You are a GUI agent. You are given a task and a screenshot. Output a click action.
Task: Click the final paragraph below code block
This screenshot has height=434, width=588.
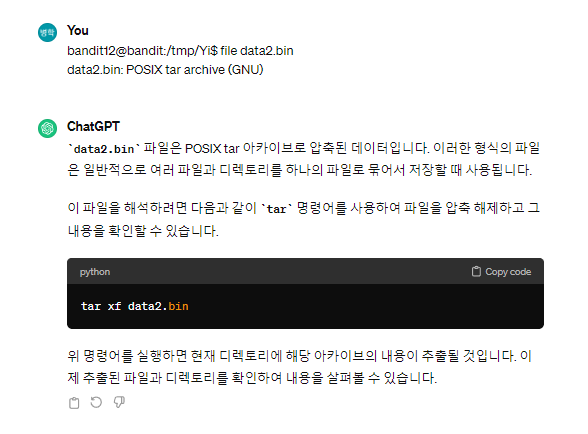pyautogui.click(x=300, y=366)
